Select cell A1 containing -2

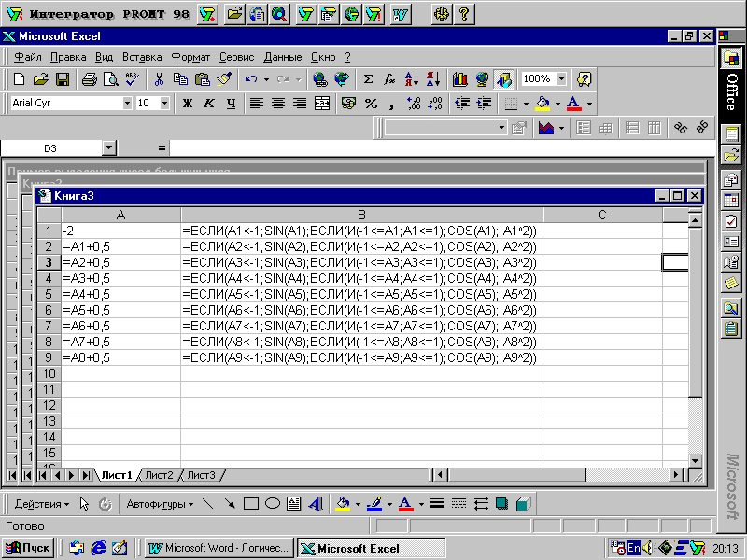pyautogui.click(x=121, y=231)
